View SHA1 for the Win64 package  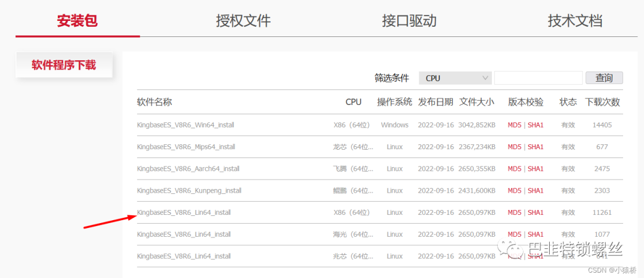tap(535, 125)
